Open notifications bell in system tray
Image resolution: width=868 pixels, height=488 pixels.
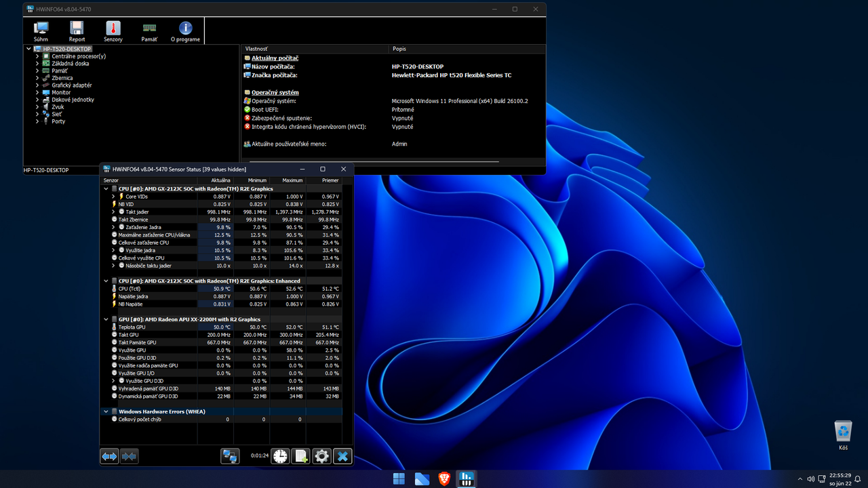[858, 479]
